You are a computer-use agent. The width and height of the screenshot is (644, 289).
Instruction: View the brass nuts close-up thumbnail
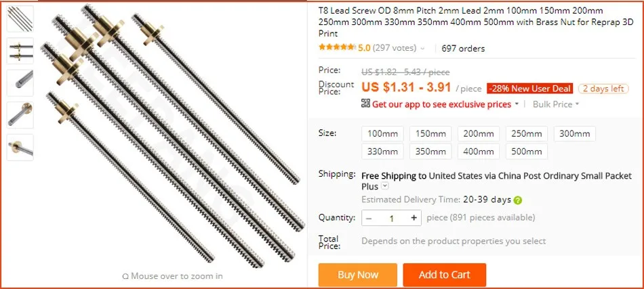coord(20,50)
